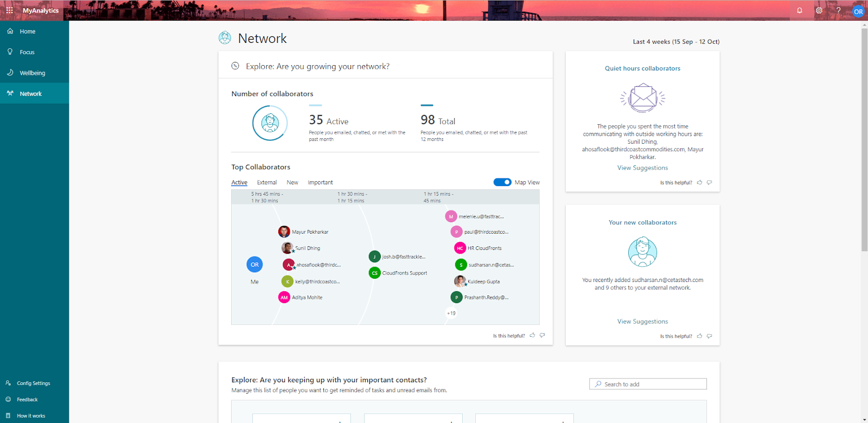Open OR account avatar in header
Screen dimensions: 868x423
[858, 11]
